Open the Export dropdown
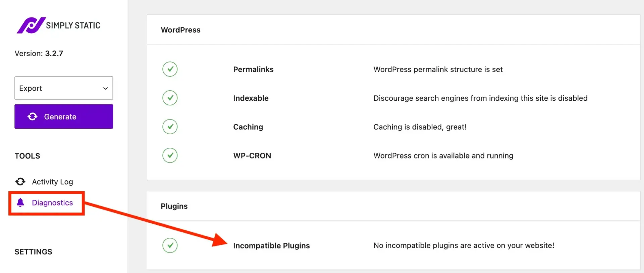This screenshot has width=644, height=273. click(x=63, y=88)
